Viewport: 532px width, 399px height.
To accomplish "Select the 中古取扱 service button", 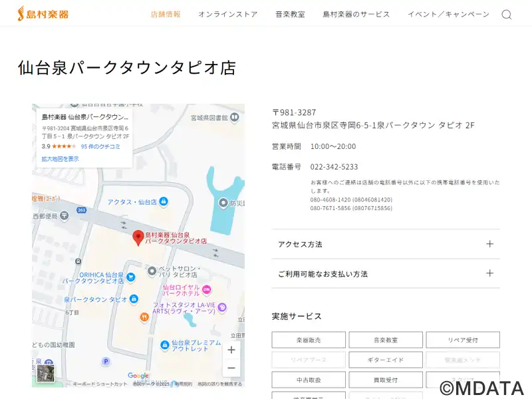I will [309, 380].
